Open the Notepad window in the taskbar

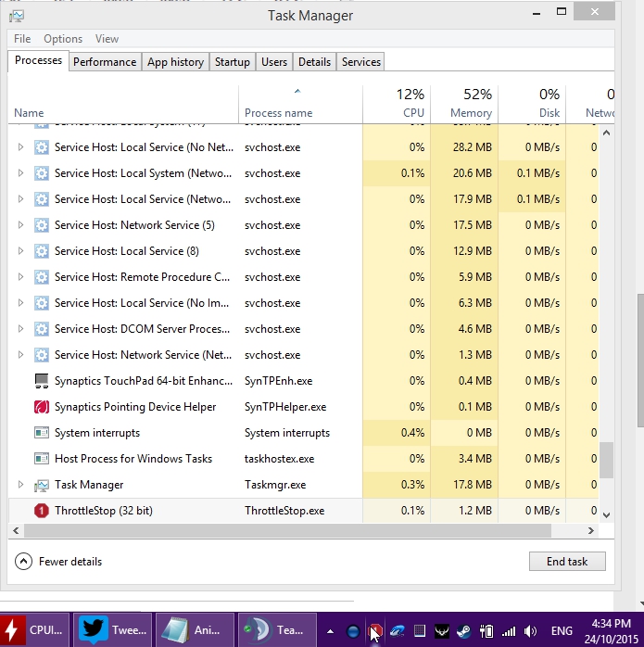tap(196, 630)
